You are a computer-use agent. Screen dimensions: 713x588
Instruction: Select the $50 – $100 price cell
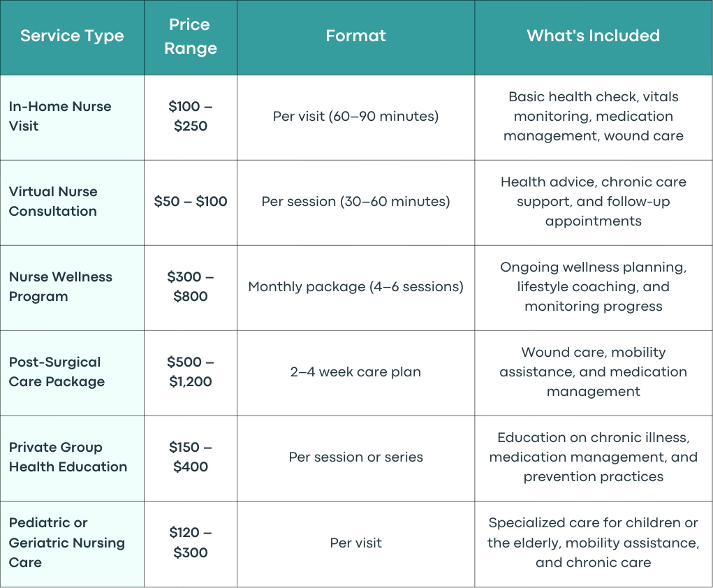(190, 201)
